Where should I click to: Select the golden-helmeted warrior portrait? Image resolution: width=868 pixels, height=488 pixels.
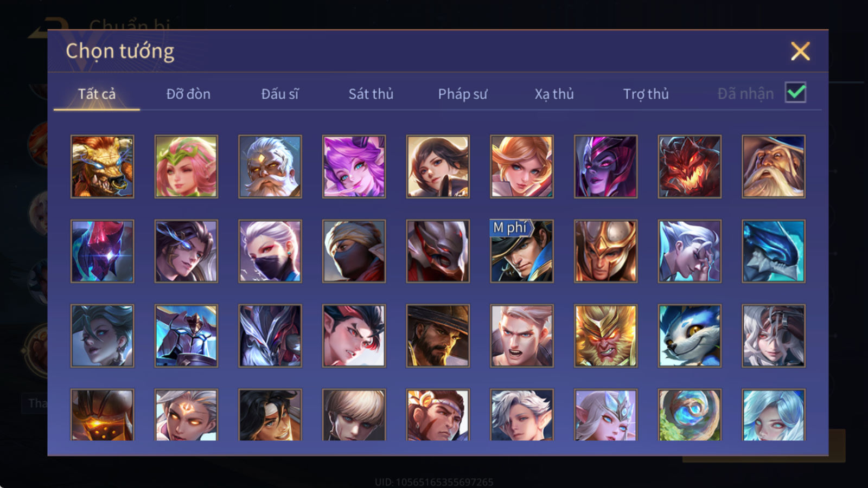click(x=605, y=251)
